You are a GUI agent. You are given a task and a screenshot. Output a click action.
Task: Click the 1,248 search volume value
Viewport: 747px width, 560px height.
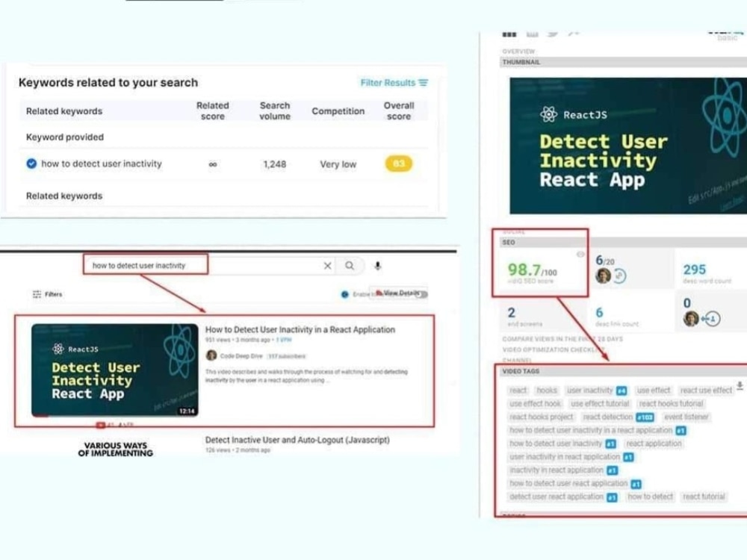coord(275,164)
